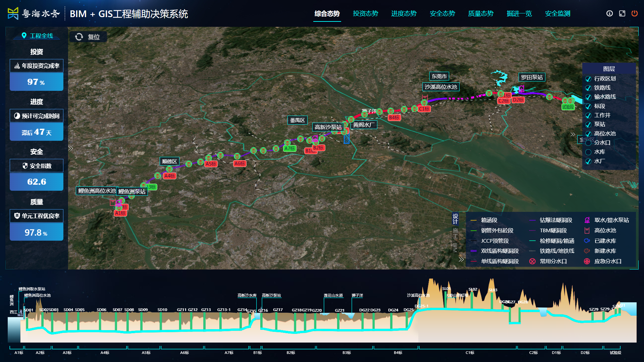Switch to 综合态势 tab

click(x=327, y=14)
